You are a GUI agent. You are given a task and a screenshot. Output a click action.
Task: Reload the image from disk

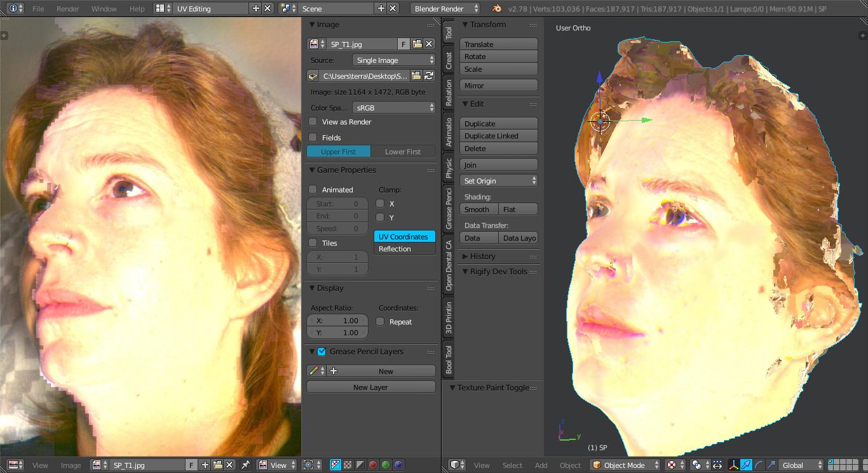point(429,76)
